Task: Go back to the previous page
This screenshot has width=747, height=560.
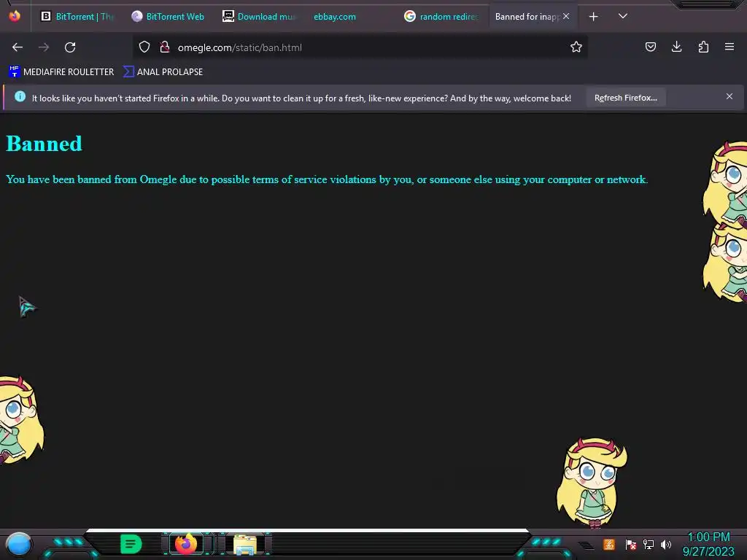Action: [18, 47]
